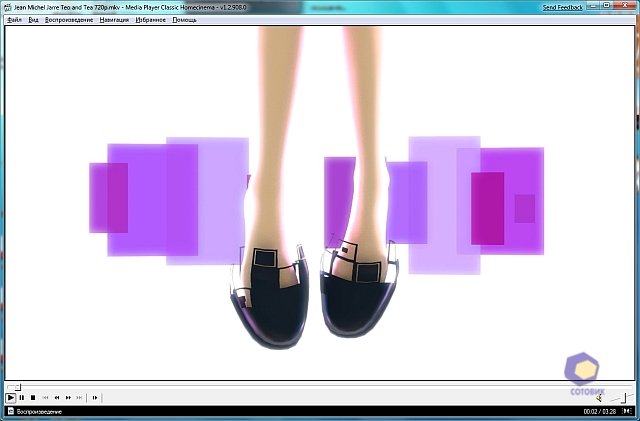
Task: Open the Навигация menu
Action: point(114,20)
